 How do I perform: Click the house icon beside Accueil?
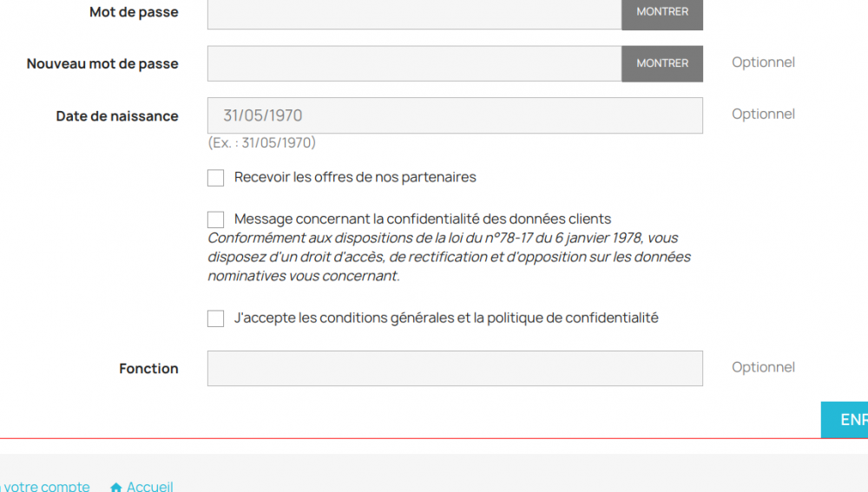pos(116,488)
